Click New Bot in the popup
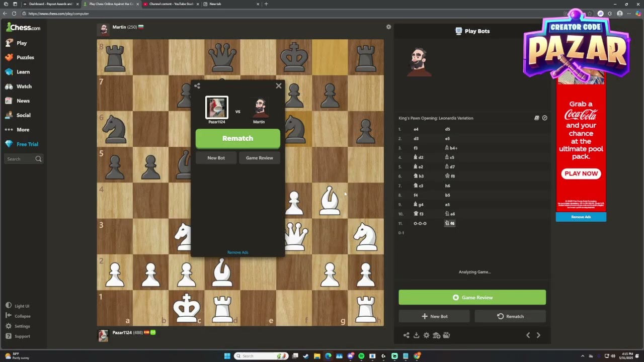Image resolution: width=644 pixels, height=362 pixels. [x=216, y=158]
